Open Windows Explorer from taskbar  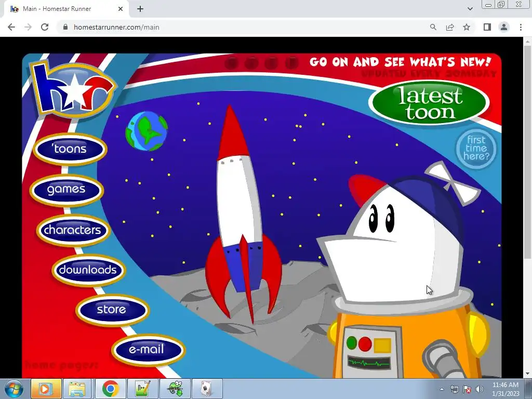click(x=77, y=389)
